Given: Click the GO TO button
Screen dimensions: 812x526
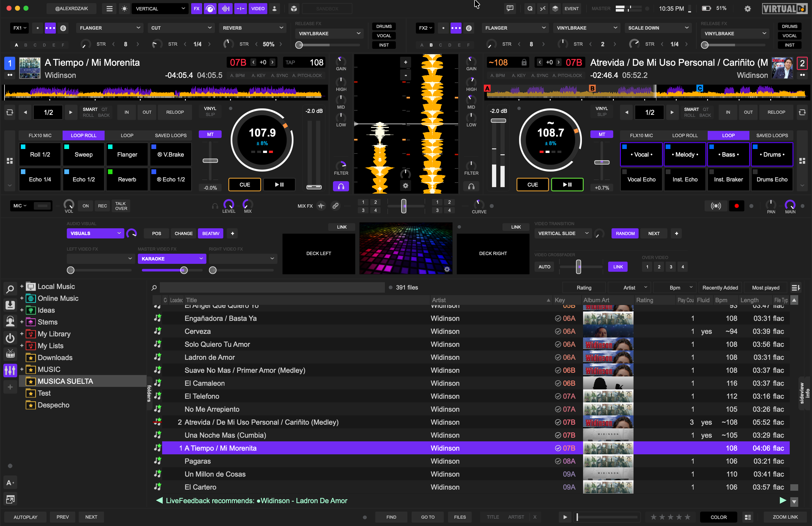Looking at the screenshot, I should click(x=428, y=517).
